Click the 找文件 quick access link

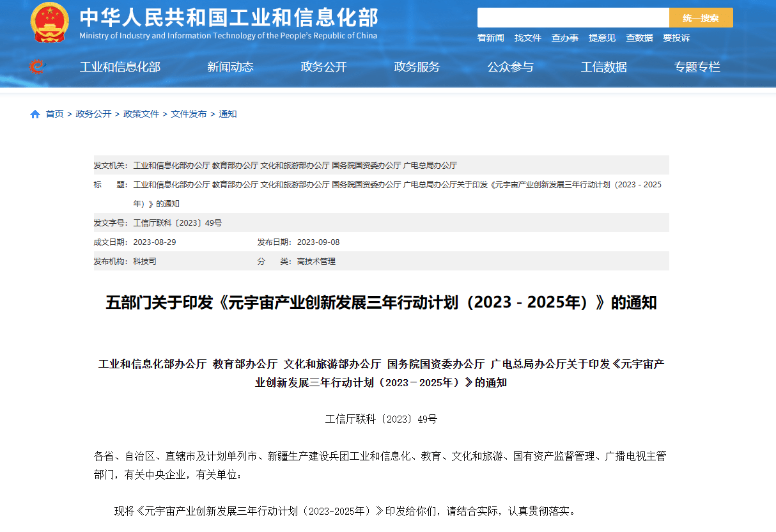point(528,38)
